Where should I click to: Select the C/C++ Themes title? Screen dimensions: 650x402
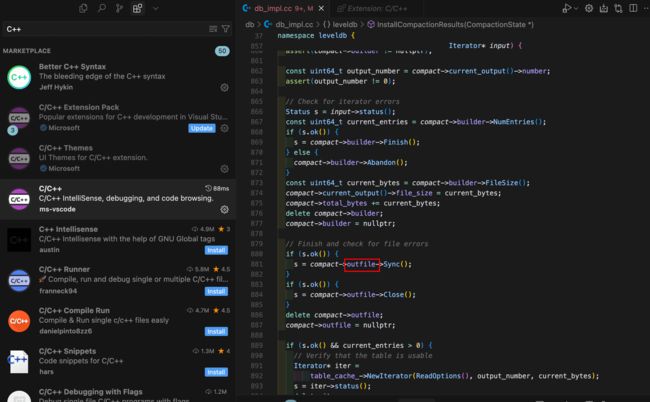point(66,148)
